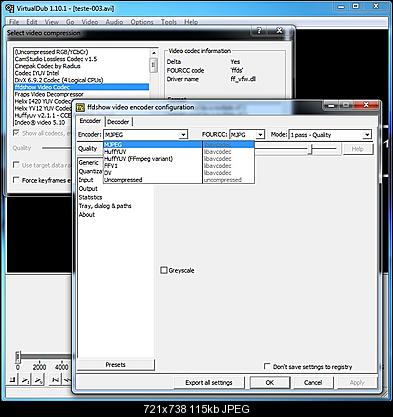393x417 pixels.
Task: Select the Output settings page
Action: click(88, 189)
